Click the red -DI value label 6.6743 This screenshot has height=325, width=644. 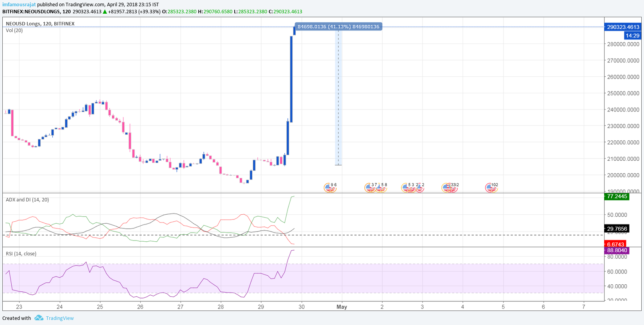pos(615,244)
